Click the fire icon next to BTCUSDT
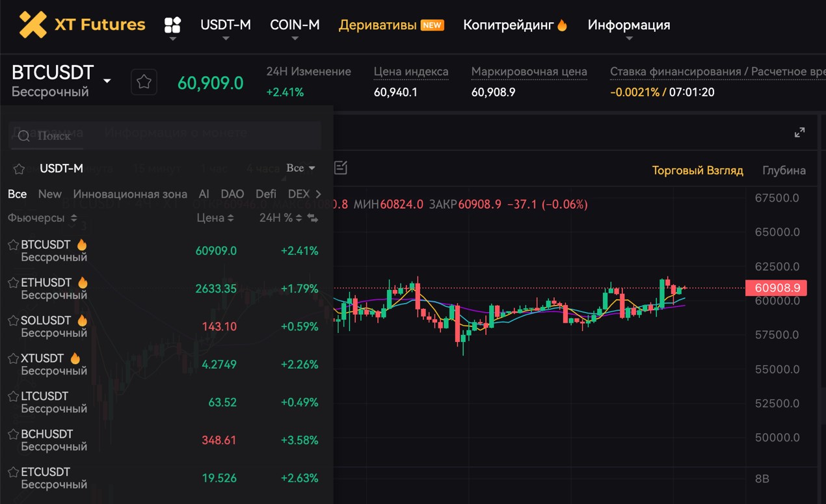826x504 pixels. [x=82, y=245]
